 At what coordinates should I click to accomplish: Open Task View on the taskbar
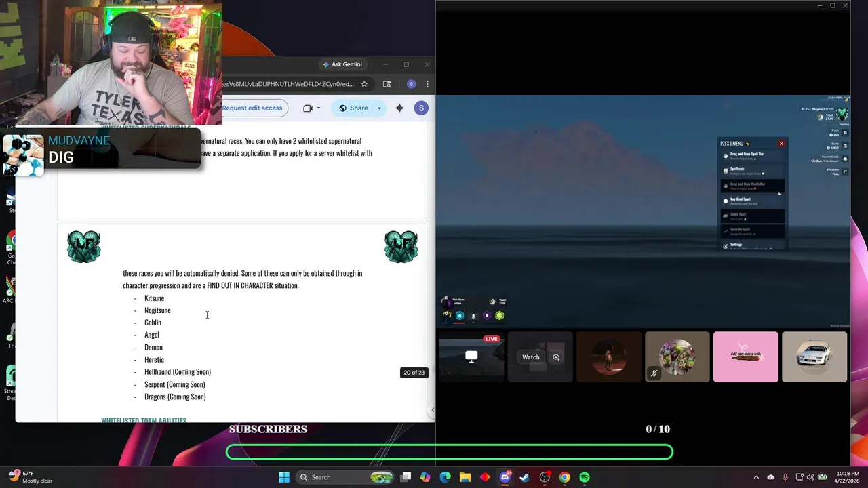(406, 477)
